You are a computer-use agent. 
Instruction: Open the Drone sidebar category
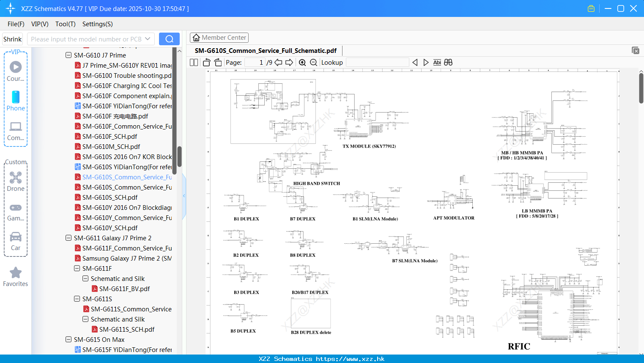coord(16,181)
